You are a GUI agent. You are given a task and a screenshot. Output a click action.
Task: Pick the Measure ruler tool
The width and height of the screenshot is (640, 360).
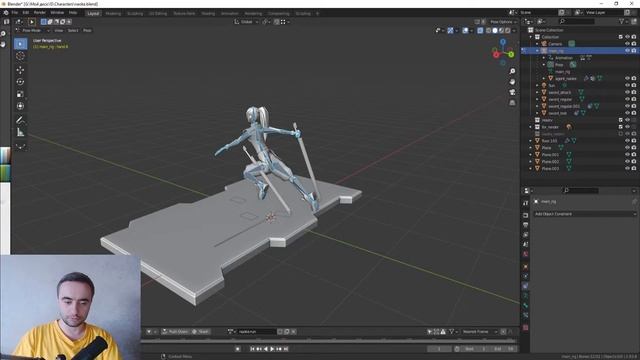point(20,132)
